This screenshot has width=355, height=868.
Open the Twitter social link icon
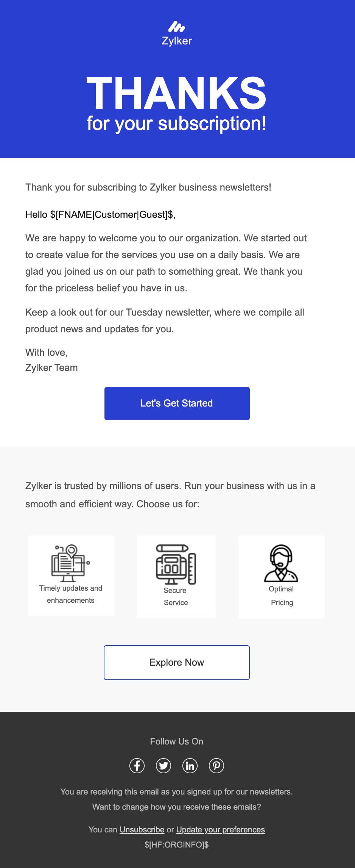(163, 766)
